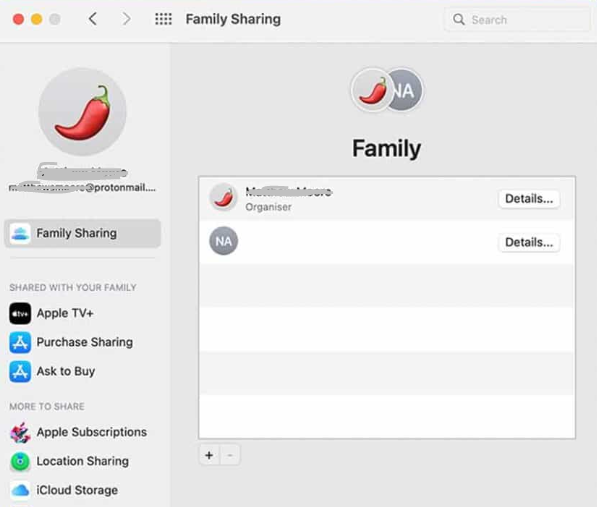Go back with the left chevron
Viewport: 597px width, 507px height.
tap(93, 19)
